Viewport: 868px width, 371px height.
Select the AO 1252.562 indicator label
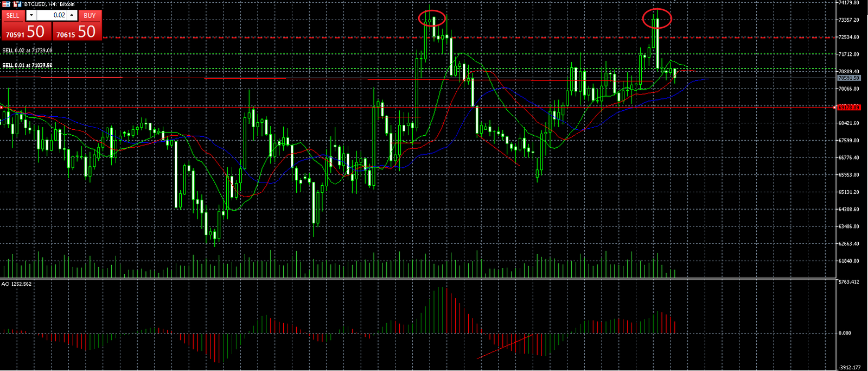click(17, 284)
